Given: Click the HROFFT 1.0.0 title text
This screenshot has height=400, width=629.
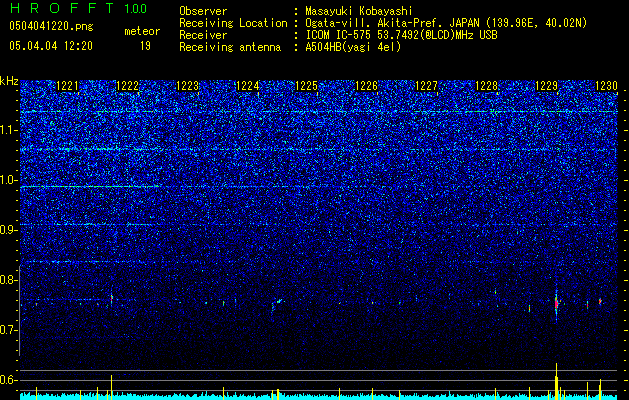Looking at the screenshot, I should pos(78,8).
